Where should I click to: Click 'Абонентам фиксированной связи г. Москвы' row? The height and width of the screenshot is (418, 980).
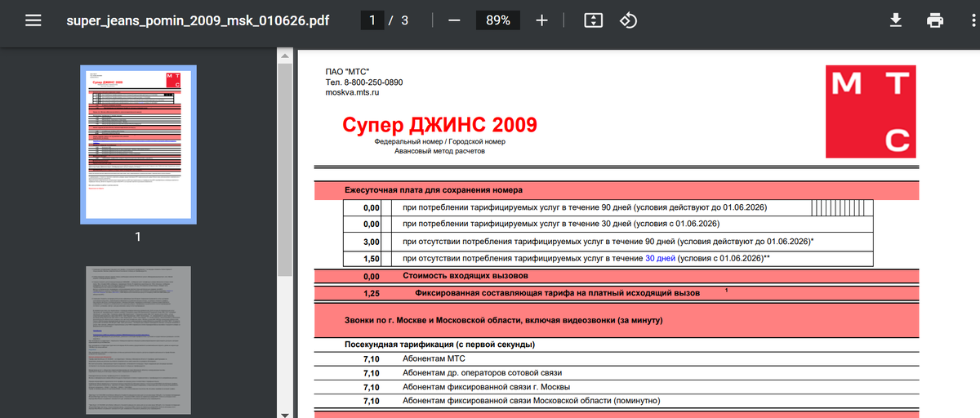pos(617,387)
